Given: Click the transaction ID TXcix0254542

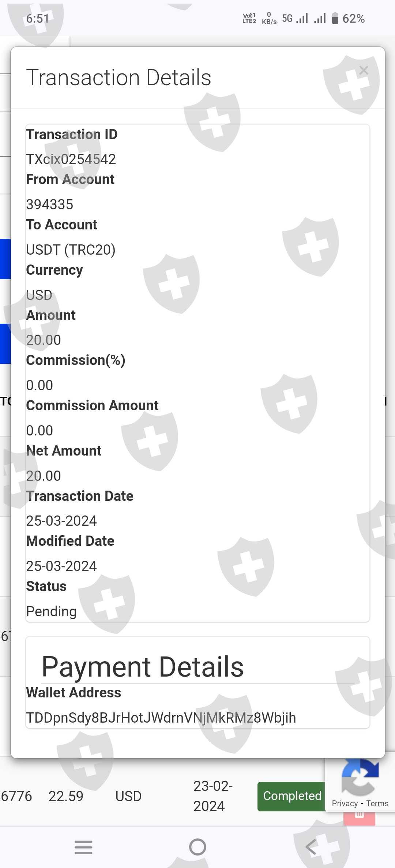Looking at the screenshot, I should point(71,159).
